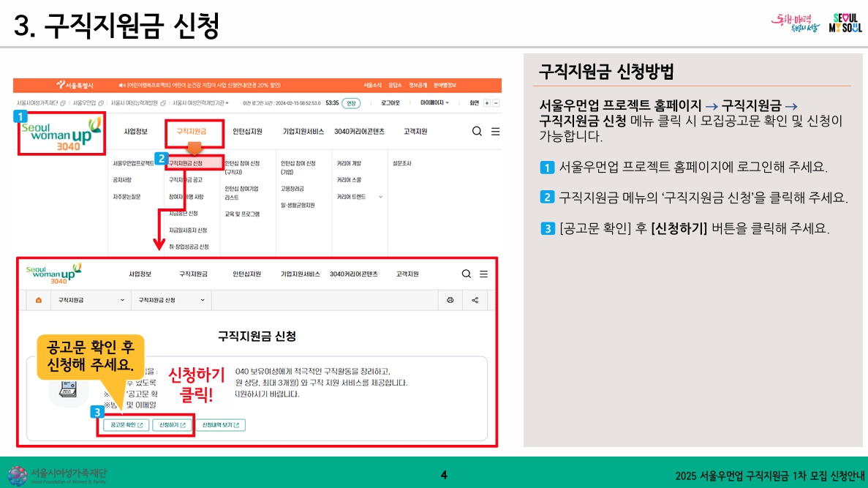This screenshot has height=488, width=868.
Task: Click the 고용장려금 submenu item
Action: [293, 189]
